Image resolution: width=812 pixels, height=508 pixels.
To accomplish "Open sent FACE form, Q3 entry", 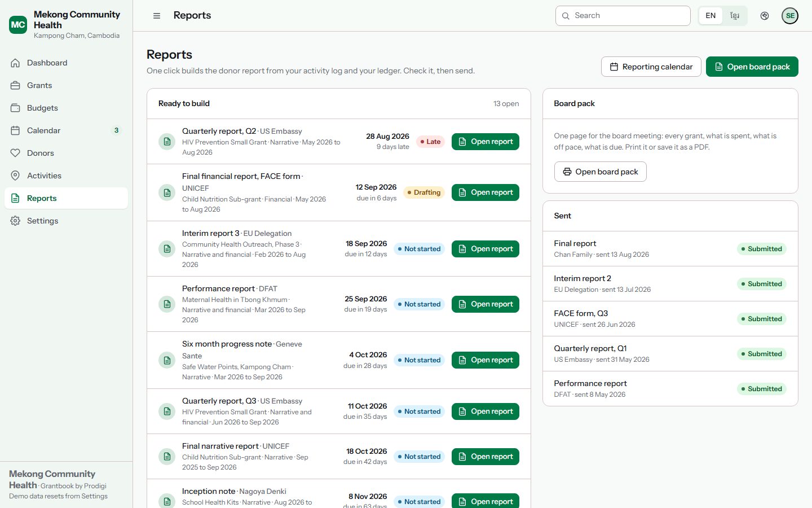I will (x=670, y=319).
